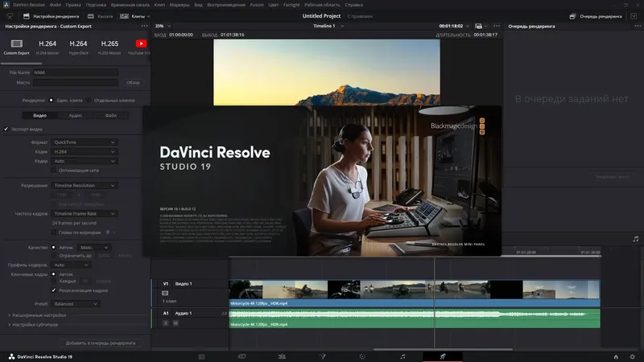Viewport: 644px width, 362px height.
Task: Open the Fusion menu
Action: click(257, 5)
